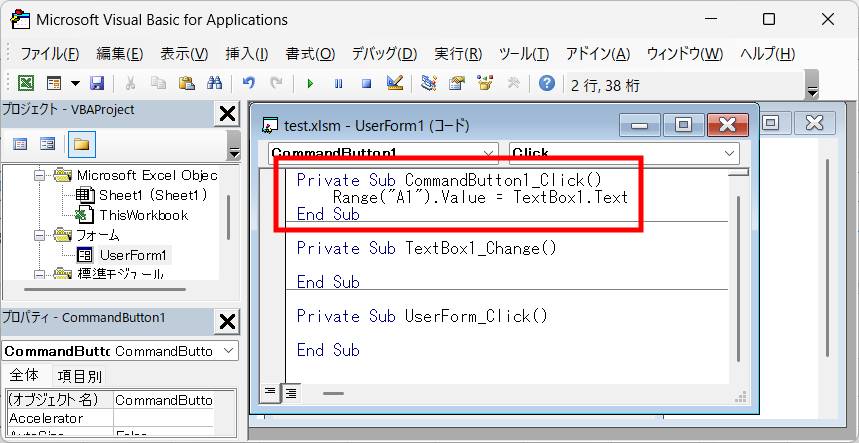The width and height of the screenshot is (859, 443).
Task: Click the Private Sub TextBox1_Change() line
Action: pos(427,248)
